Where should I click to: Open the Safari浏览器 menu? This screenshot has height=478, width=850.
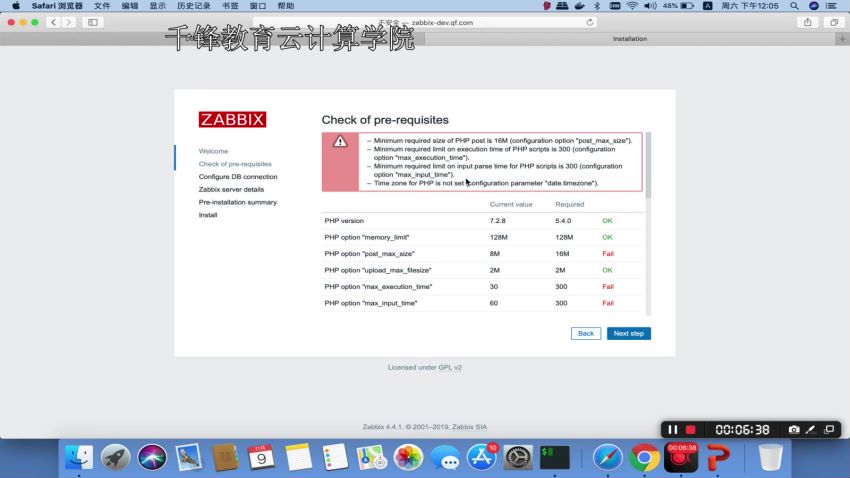pyautogui.click(x=57, y=6)
